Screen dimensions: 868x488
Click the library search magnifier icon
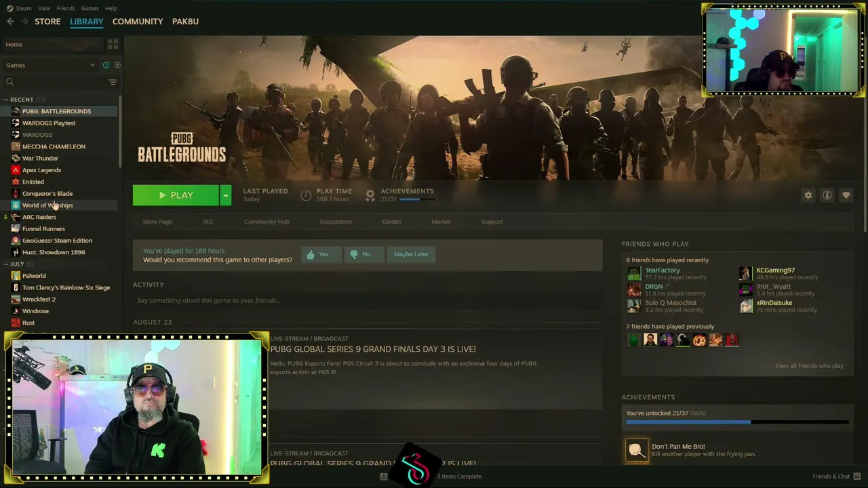[9, 82]
